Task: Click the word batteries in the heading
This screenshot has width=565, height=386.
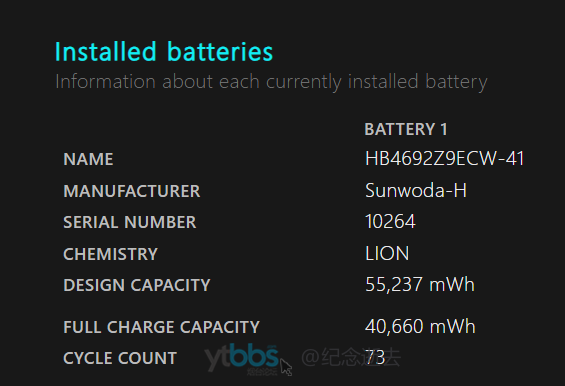Action: pyautogui.click(x=220, y=52)
